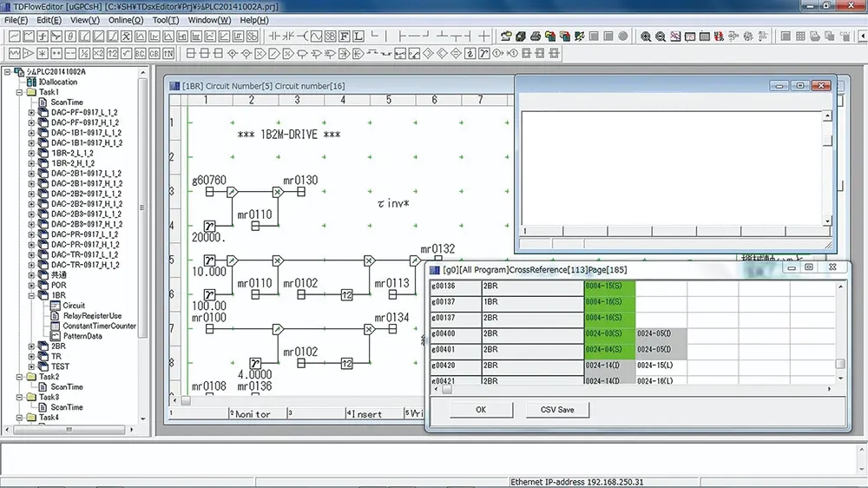Image resolution: width=868 pixels, height=488 pixels.
Task: Select the normally-open contact tool
Action: 274,36
